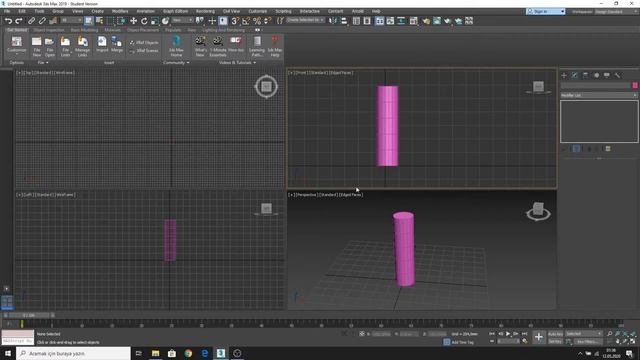
Task: Click the pink object color swatch
Action: point(635,85)
